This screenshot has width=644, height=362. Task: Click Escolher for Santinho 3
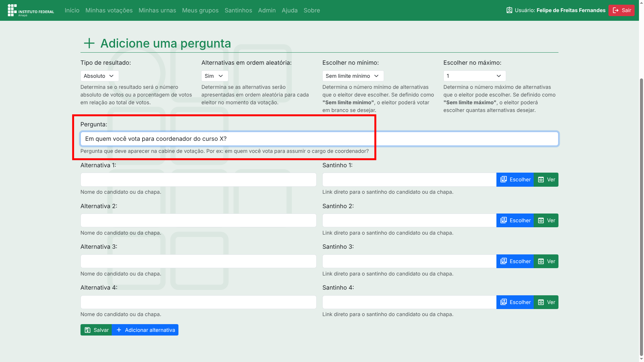[x=515, y=261]
